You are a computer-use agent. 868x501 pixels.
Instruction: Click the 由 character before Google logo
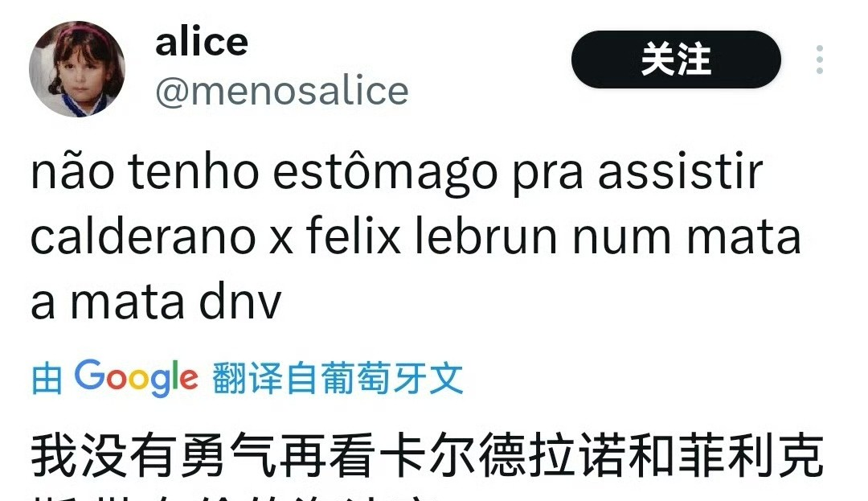tap(47, 379)
